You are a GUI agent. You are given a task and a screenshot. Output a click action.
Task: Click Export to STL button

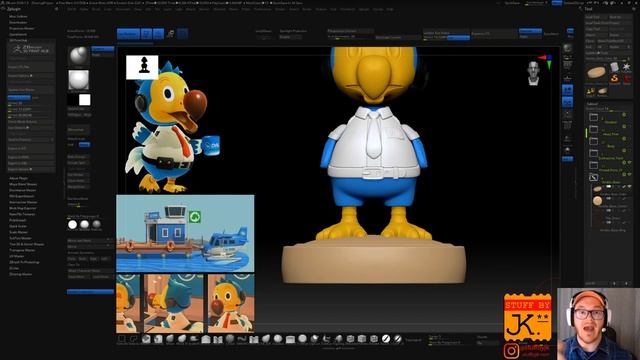pyautogui.click(x=31, y=149)
